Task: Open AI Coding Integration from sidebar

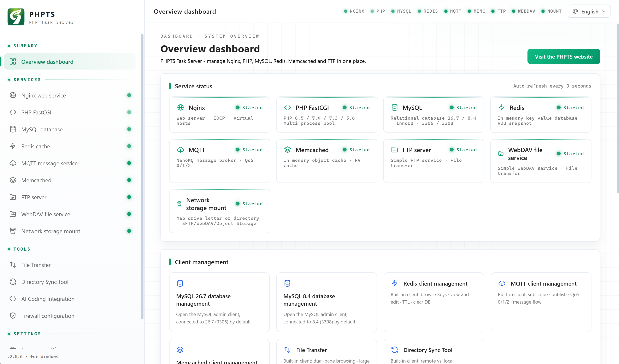Action: pos(70,299)
